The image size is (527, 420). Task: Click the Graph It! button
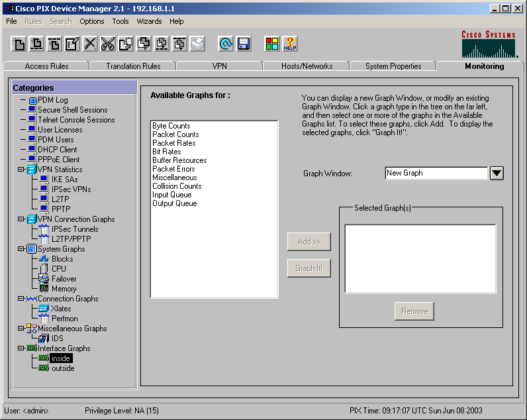309,268
